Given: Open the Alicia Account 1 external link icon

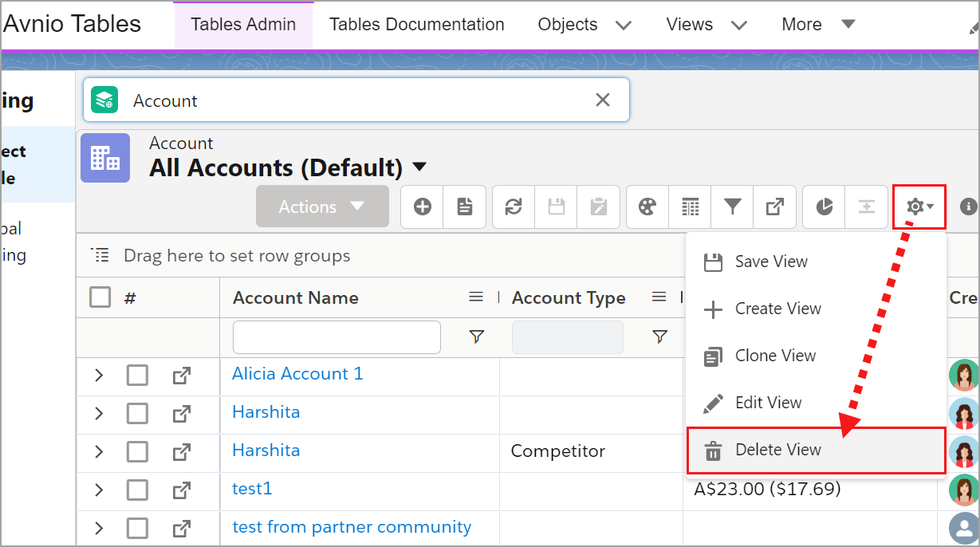Looking at the screenshot, I should 182,374.
